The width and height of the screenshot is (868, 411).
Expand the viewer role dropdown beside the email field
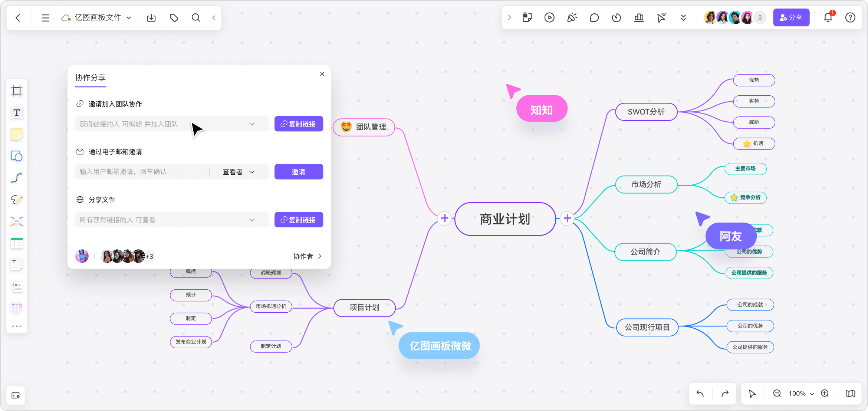pyautogui.click(x=237, y=171)
